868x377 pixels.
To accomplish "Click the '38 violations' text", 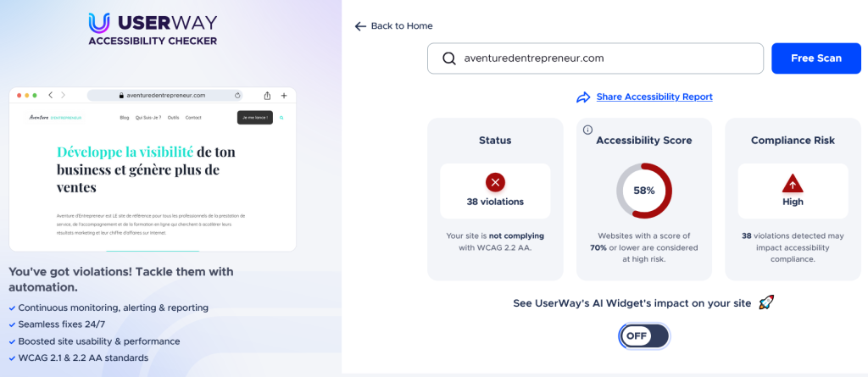I will click(x=495, y=202).
